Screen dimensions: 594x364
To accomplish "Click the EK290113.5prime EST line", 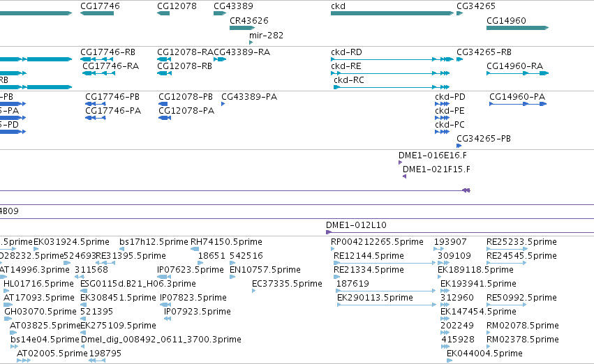I will click(x=387, y=305).
